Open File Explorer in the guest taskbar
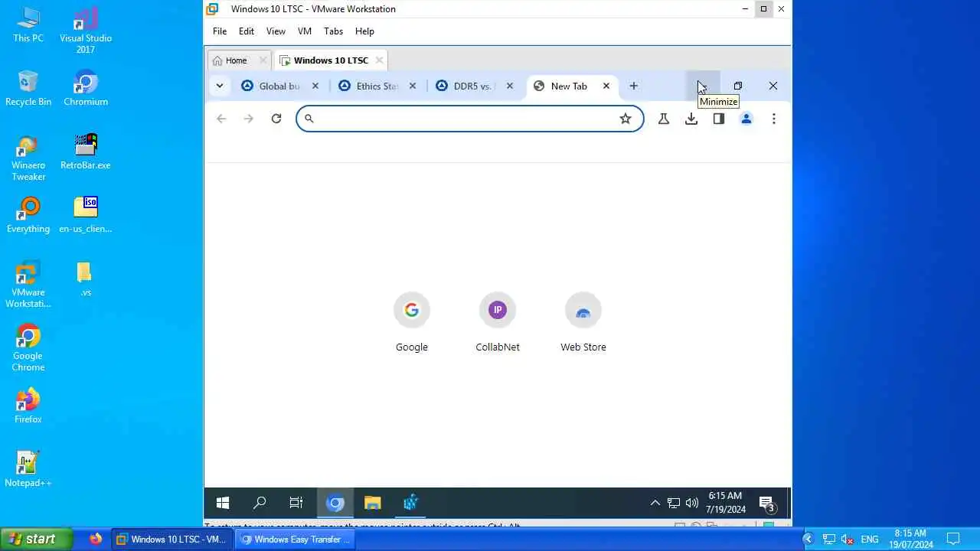980x551 pixels. 373,503
